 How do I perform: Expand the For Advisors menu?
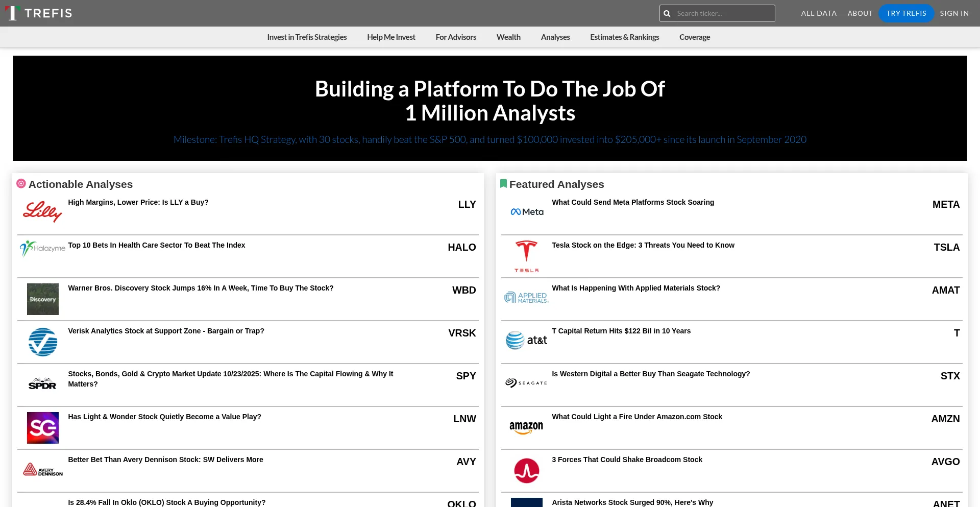pyautogui.click(x=456, y=37)
